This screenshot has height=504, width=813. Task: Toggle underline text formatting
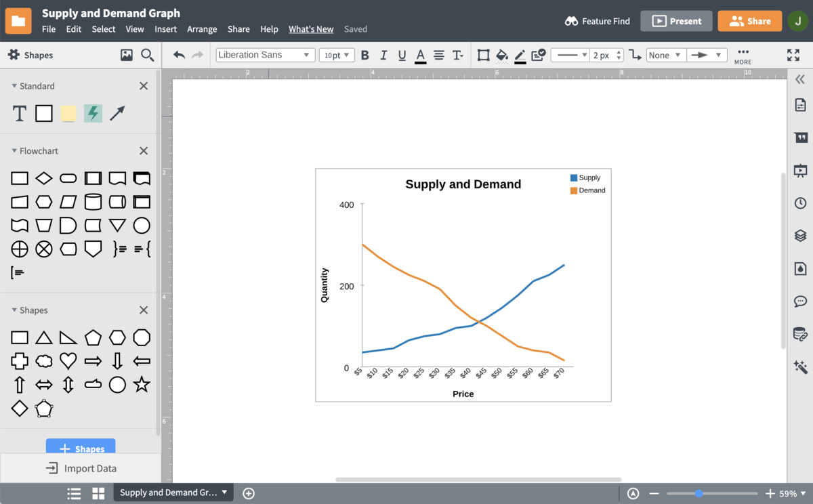point(402,55)
